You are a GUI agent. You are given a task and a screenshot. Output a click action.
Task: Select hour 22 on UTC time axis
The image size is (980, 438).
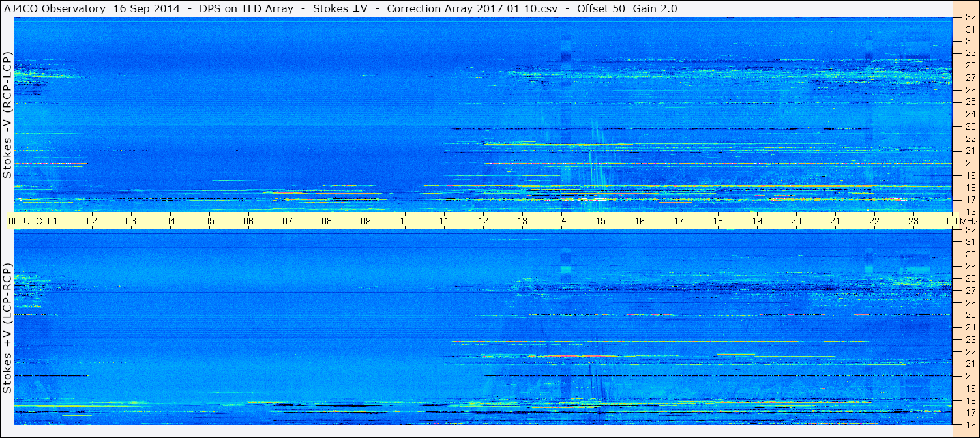click(874, 221)
